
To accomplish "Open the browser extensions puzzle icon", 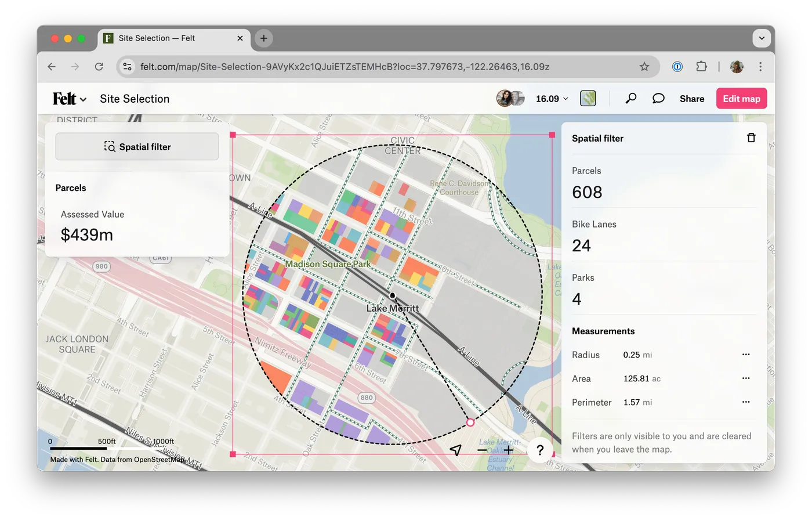I will point(701,67).
